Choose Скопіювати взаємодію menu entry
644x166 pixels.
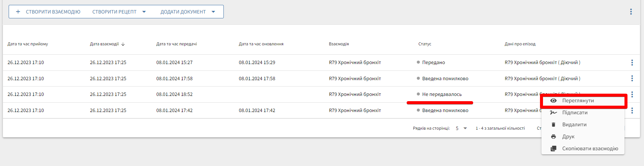coord(590,149)
